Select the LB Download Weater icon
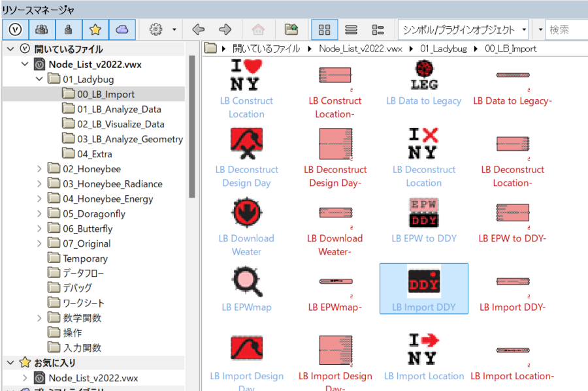Image resolution: width=588 pixels, height=391 pixels. [246, 212]
